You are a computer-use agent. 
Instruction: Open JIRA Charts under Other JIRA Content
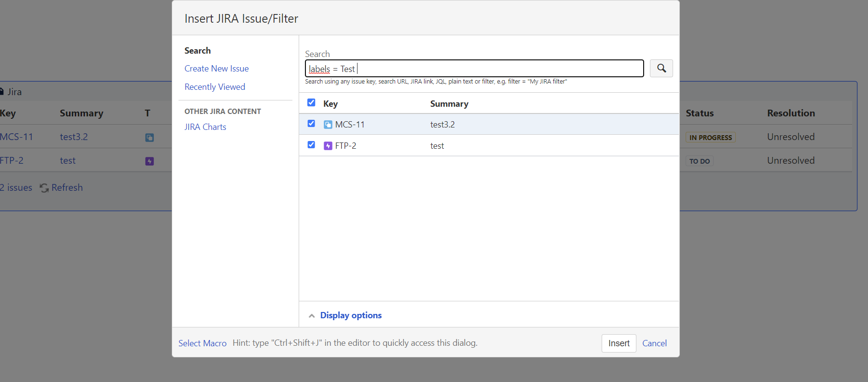[x=205, y=127]
